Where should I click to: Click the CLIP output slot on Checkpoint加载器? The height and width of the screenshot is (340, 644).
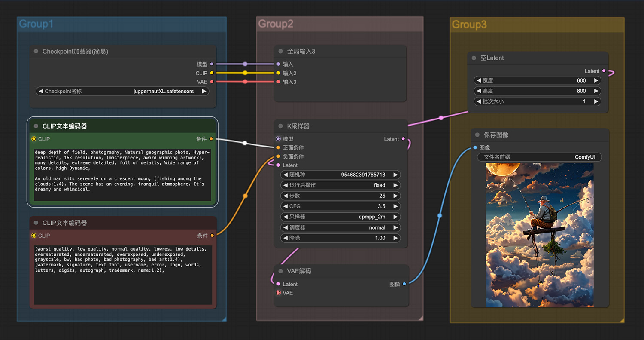(212, 73)
